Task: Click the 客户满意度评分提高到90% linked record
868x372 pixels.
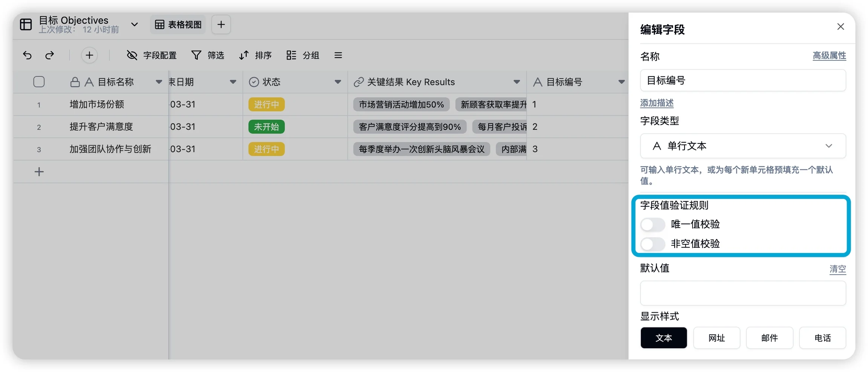Action: tap(410, 127)
